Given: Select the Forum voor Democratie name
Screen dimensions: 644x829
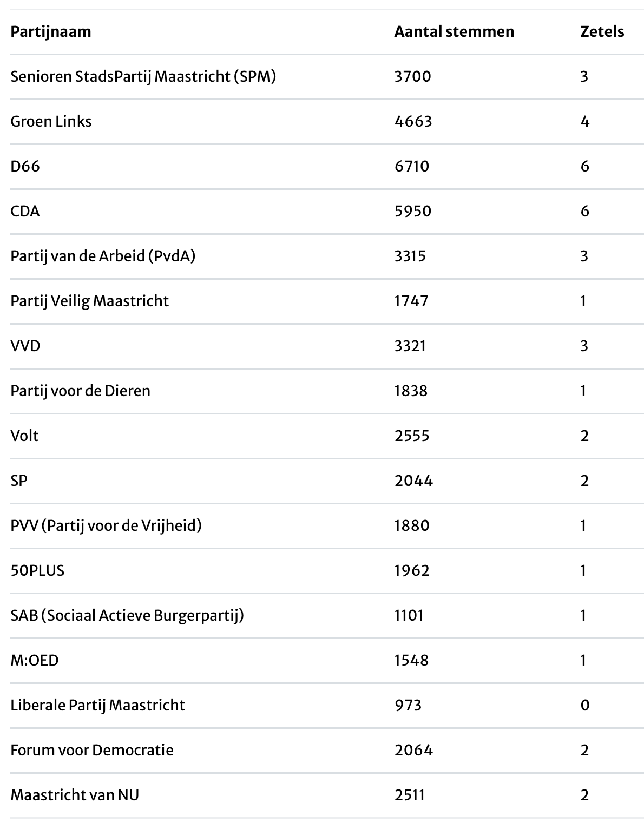Looking at the screenshot, I should [92, 750].
